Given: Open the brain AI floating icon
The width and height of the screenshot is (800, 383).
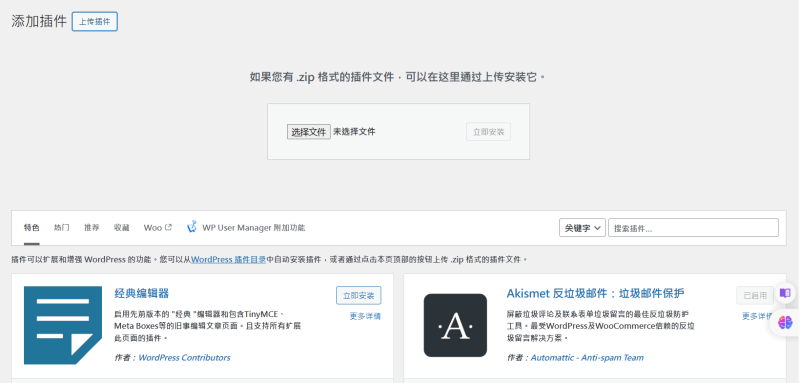Looking at the screenshot, I should tap(785, 322).
